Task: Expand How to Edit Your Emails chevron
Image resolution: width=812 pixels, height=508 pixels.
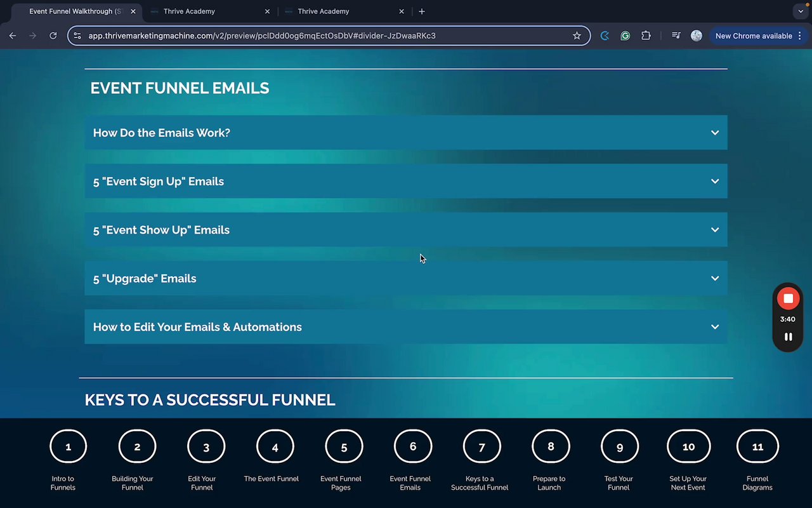Action: coord(715,327)
